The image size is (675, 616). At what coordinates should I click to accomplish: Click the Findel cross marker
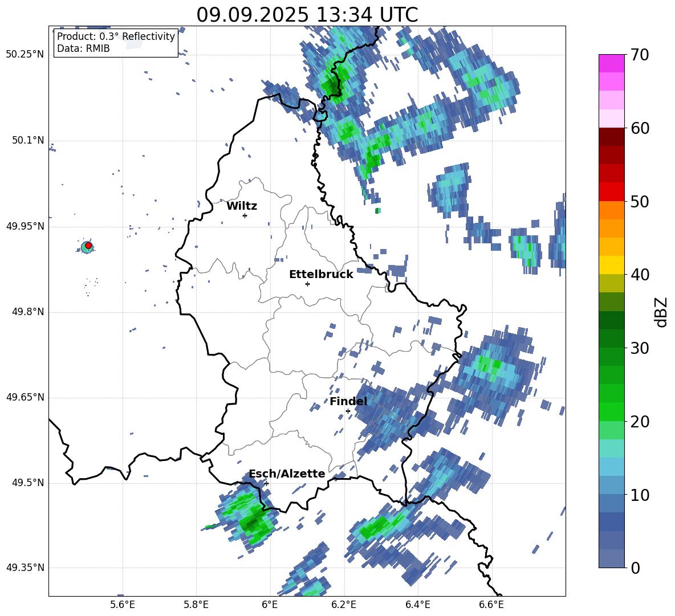(x=348, y=411)
